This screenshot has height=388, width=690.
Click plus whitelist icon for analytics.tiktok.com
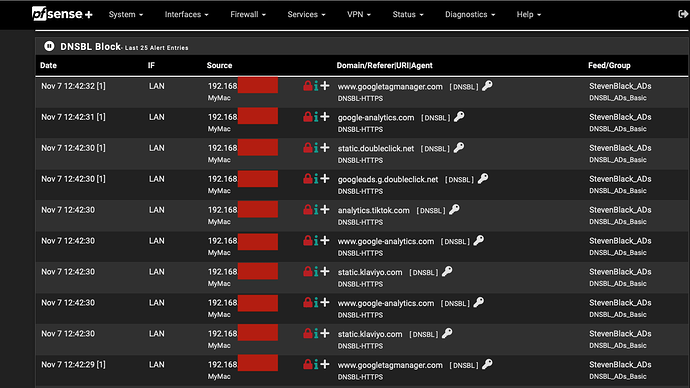[x=325, y=210]
